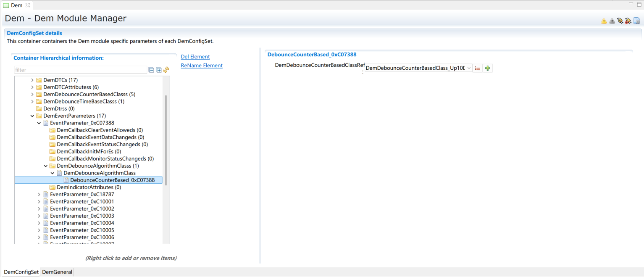Click the Del Element link
The height and width of the screenshot is (277, 644).
(x=195, y=57)
